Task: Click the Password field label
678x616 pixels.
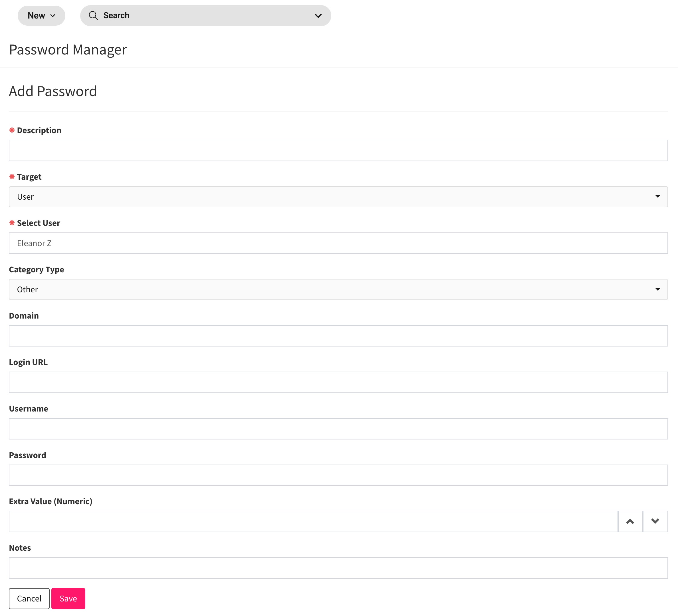Action: 28,455
